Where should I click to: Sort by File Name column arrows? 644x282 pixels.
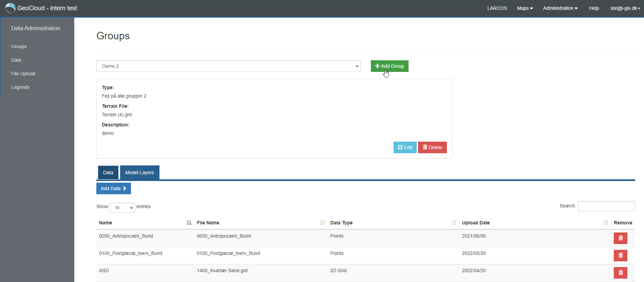point(322,223)
